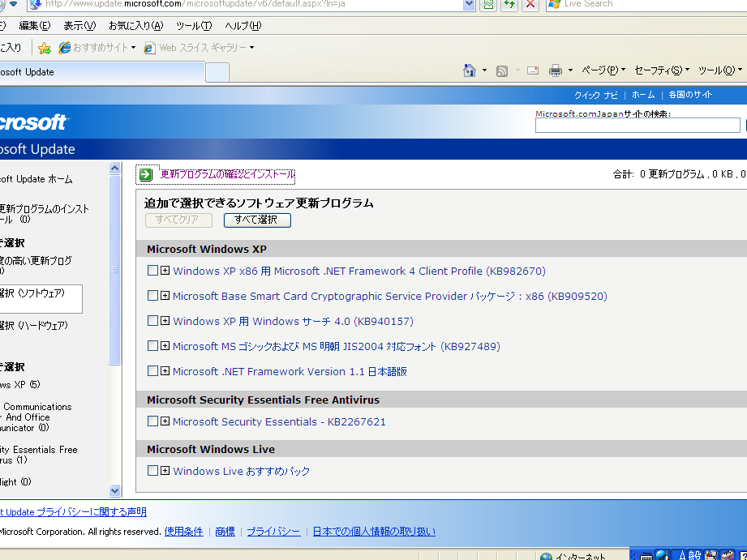Open the ヘルプ(H) menu

(x=243, y=26)
